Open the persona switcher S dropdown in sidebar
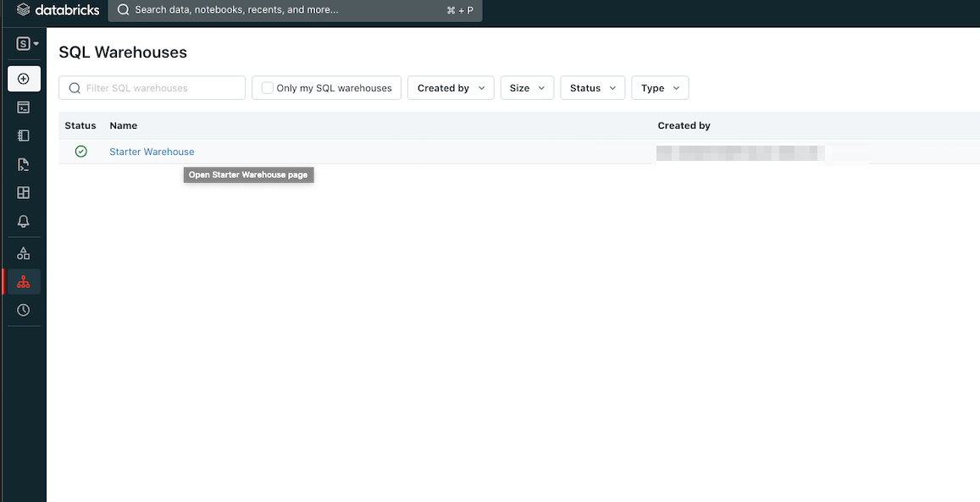The height and width of the screenshot is (502, 980). pos(28,44)
